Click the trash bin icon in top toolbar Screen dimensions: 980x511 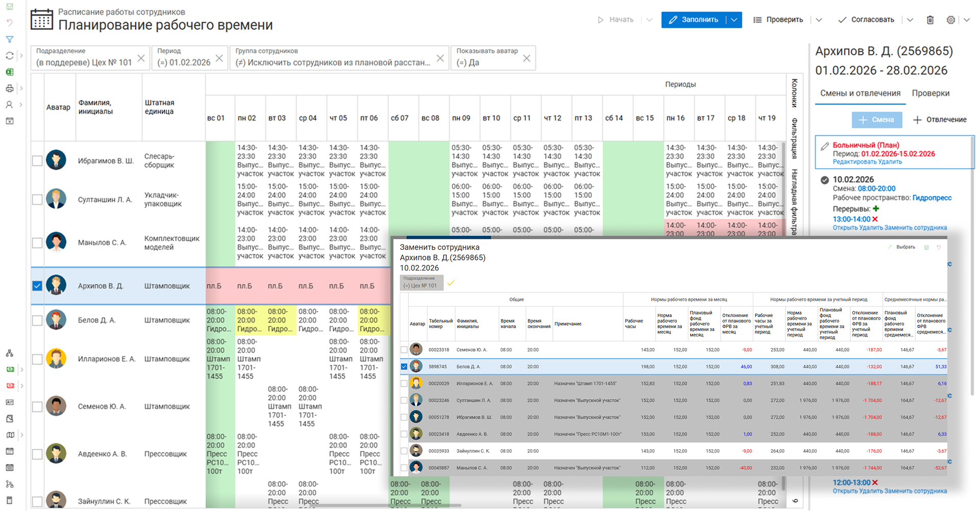(x=930, y=20)
